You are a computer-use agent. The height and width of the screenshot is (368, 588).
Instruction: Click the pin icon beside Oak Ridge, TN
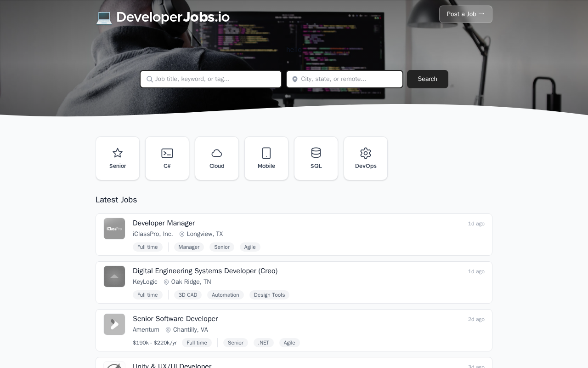pos(166,282)
